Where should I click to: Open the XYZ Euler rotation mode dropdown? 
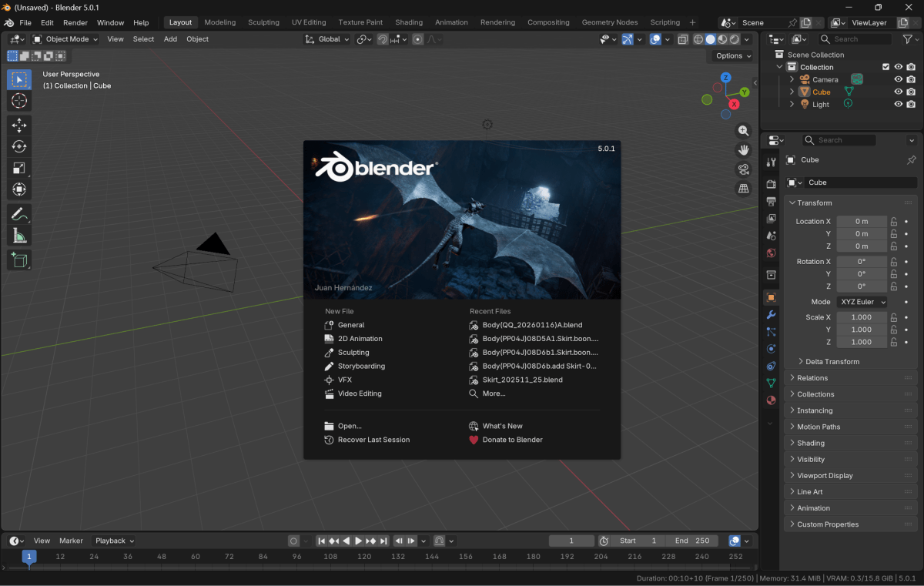coord(862,302)
